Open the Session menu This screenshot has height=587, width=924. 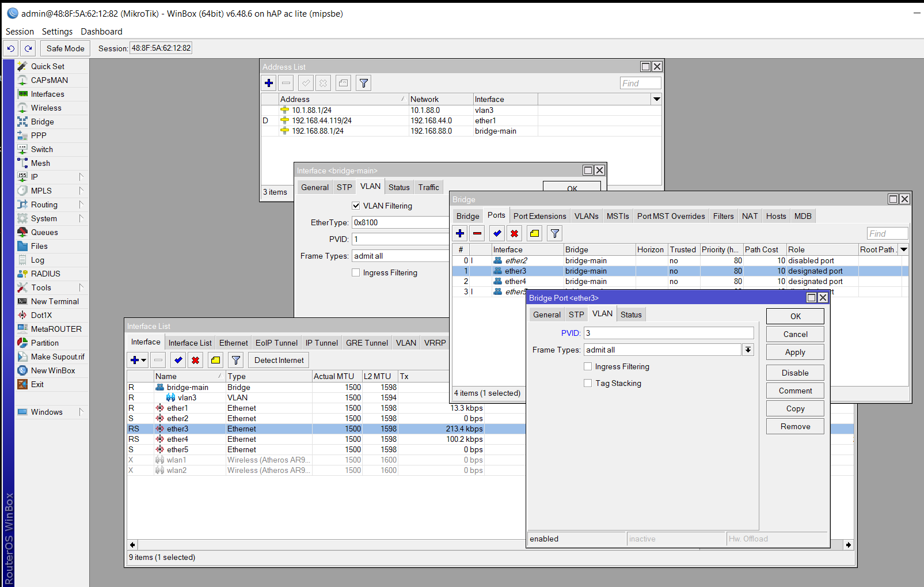pos(20,32)
